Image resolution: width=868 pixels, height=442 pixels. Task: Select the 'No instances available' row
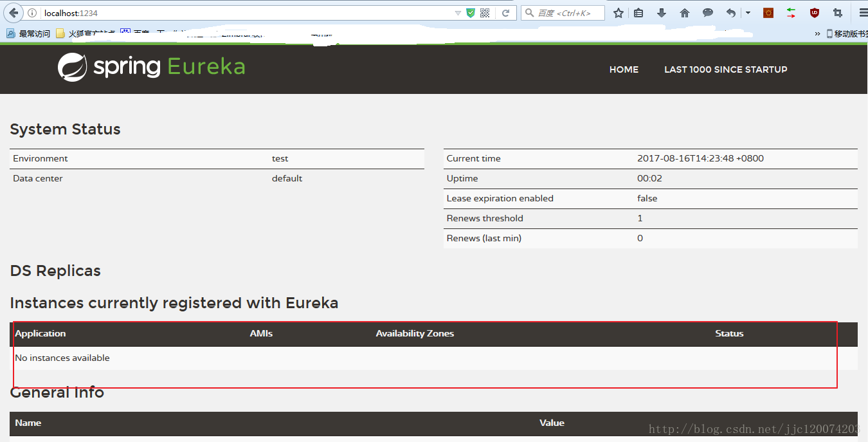pyautogui.click(x=433, y=358)
